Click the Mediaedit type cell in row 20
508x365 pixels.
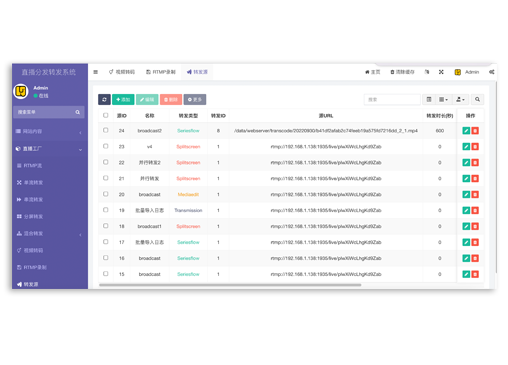click(188, 195)
